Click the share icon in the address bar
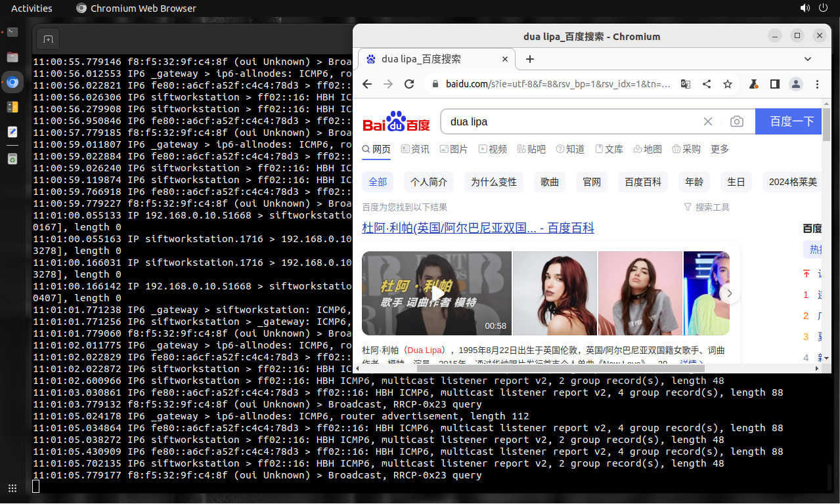Image resolution: width=840 pixels, height=504 pixels. [x=707, y=84]
